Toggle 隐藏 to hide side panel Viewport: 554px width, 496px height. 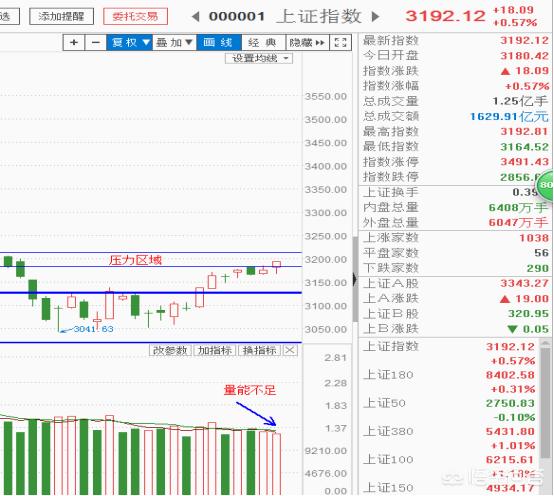click(x=307, y=43)
